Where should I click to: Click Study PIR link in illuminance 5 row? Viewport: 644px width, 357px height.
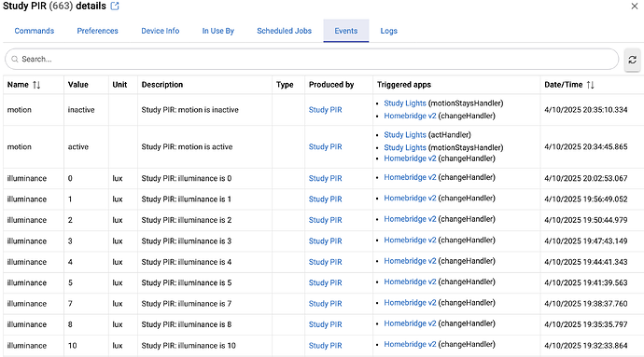326,283
